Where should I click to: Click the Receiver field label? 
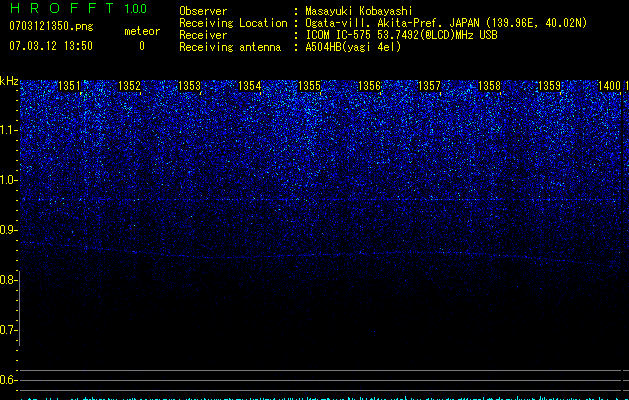click(203, 35)
